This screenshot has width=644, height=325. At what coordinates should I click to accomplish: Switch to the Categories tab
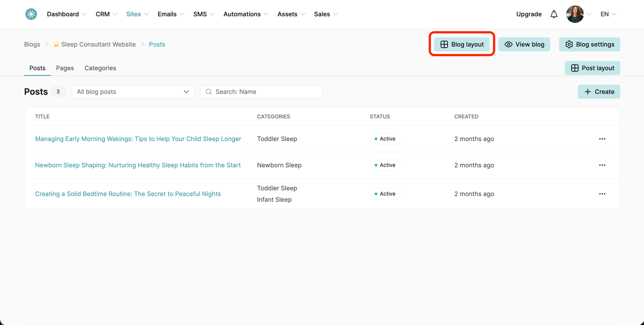tap(100, 68)
